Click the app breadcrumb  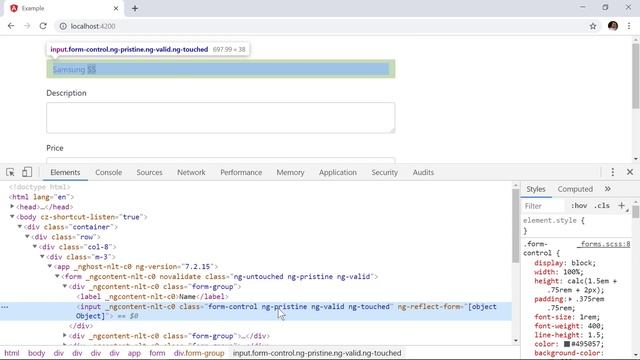tap(134, 353)
